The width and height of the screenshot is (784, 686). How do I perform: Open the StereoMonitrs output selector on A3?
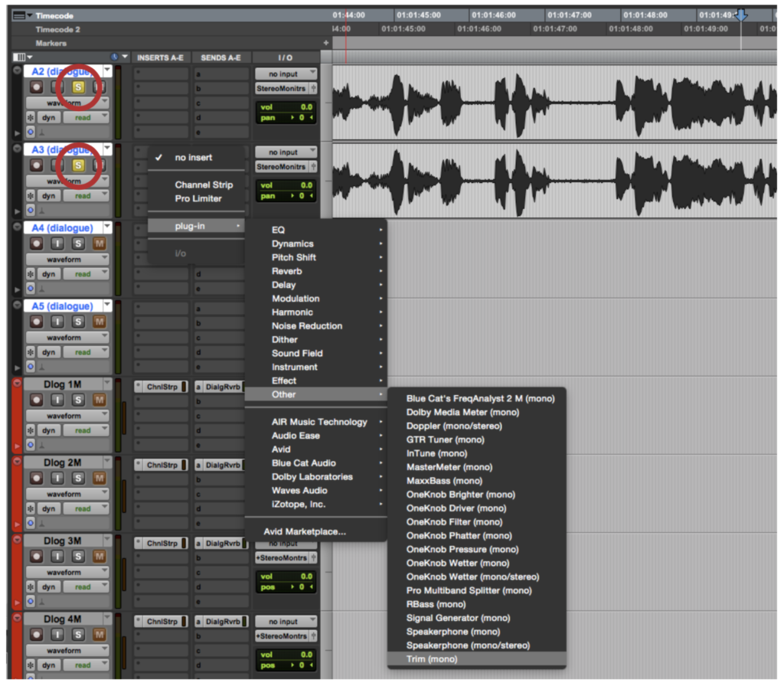pyautogui.click(x=282, y=166)
